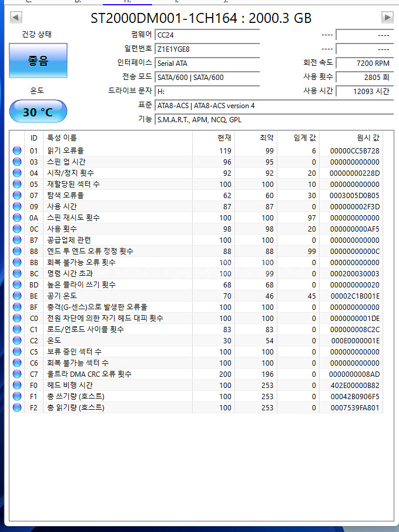The width and height of the screenshot is (399, 532).
Task: Click status icon for 04 시작/정지 횟수
Action: 17,173
